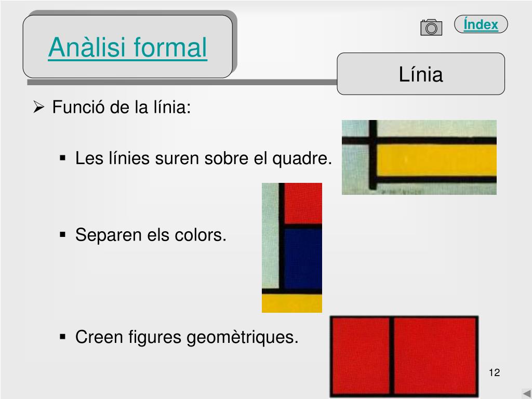
Task: Click the previous slide arrow in corner
Action: [527, 393]
